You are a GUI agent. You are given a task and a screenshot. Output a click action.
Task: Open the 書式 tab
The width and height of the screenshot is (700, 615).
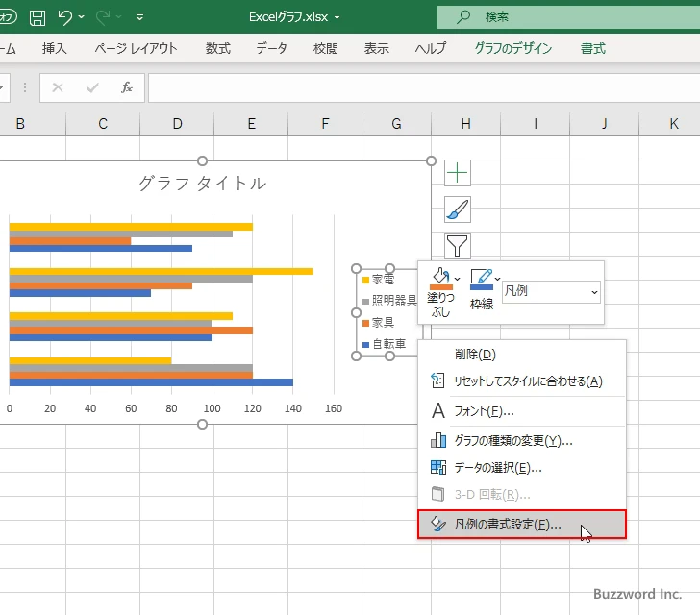593,48
